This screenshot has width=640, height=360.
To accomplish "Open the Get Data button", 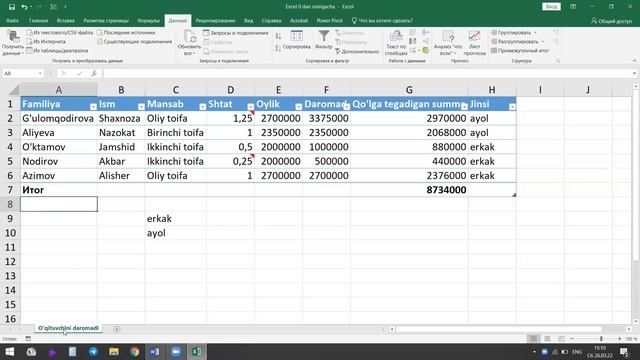I will (x=13, y=43).
